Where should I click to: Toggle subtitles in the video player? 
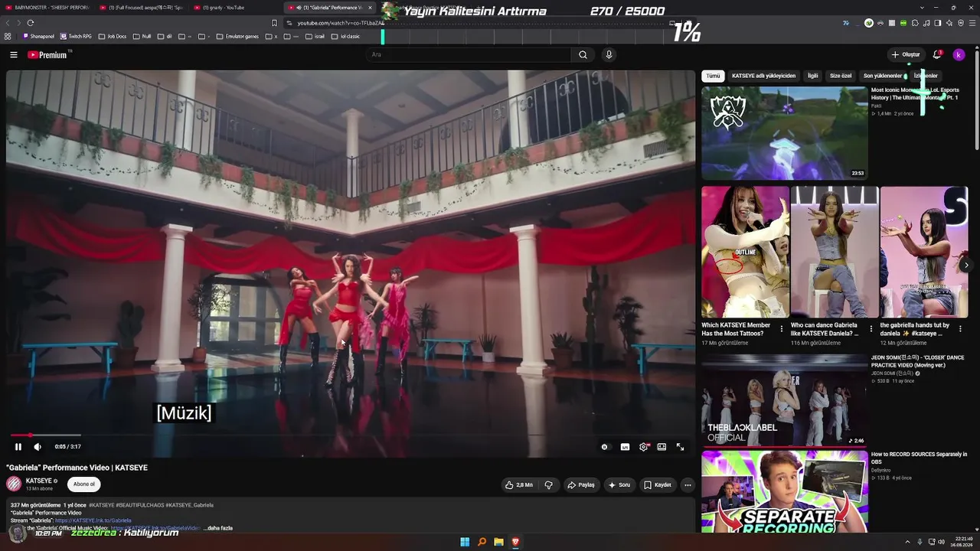(x=625, y=447)
